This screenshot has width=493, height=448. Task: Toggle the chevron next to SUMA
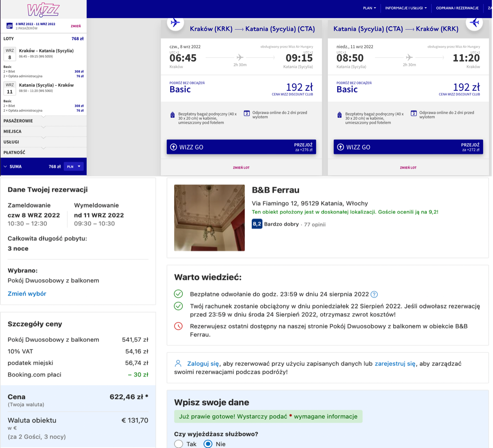point(5,166)
